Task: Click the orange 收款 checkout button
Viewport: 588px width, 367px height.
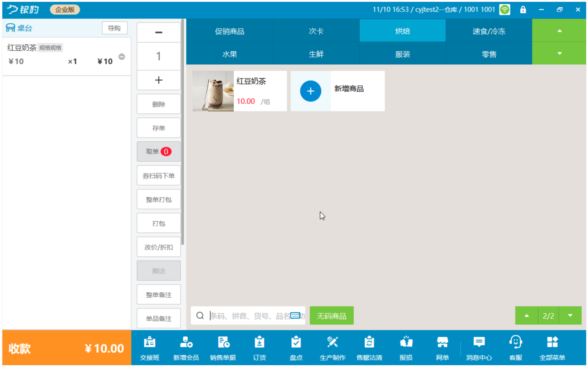Action: click(x=66, y=348)
